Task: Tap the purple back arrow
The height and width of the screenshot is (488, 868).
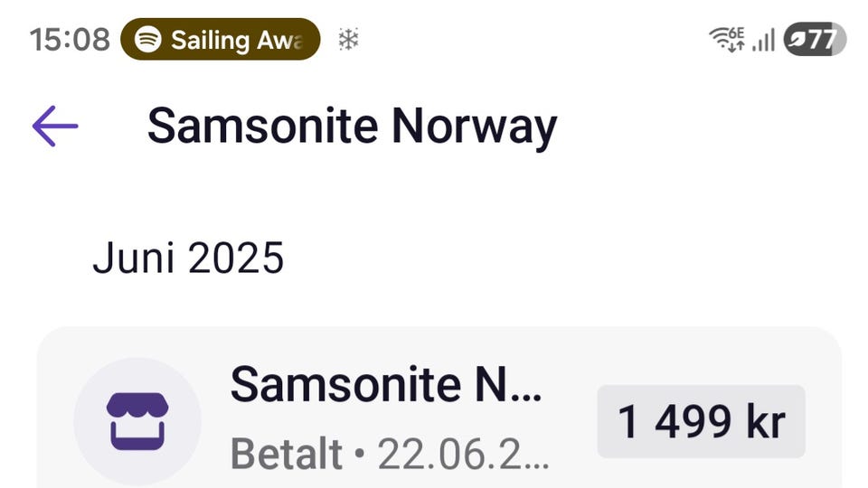Action: [x=55, y=127]
